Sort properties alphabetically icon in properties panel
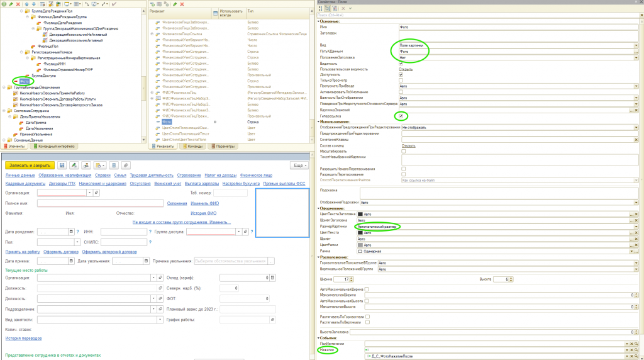This screenshot has width=644, height=360. [x=321, y=8]
